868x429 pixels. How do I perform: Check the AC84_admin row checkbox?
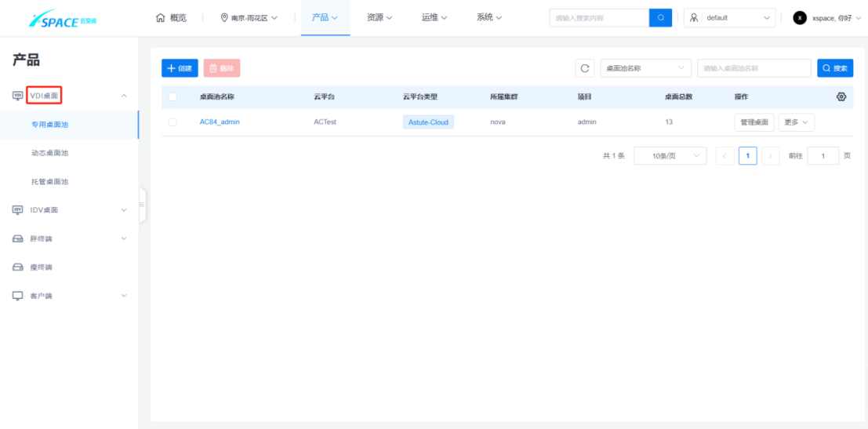tap(173, 122)
